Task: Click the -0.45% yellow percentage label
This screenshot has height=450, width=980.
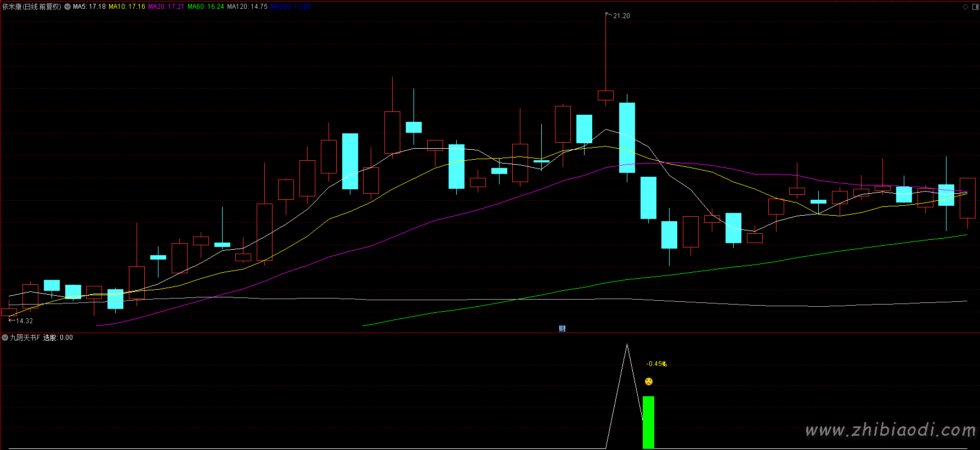Action: [x=656, y=364]
